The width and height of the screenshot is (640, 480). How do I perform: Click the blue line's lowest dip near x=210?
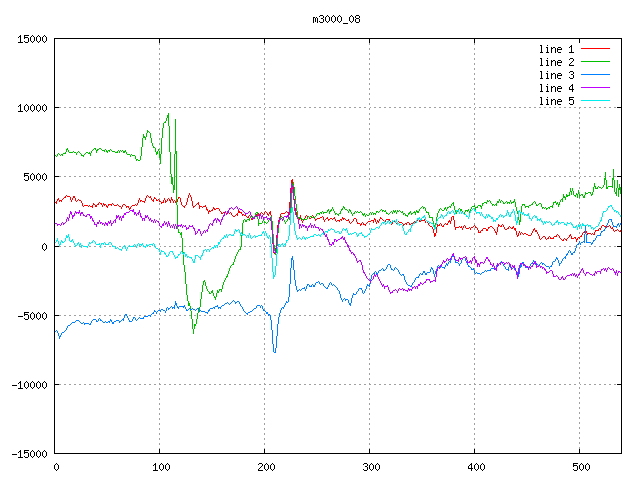[275, 352]
